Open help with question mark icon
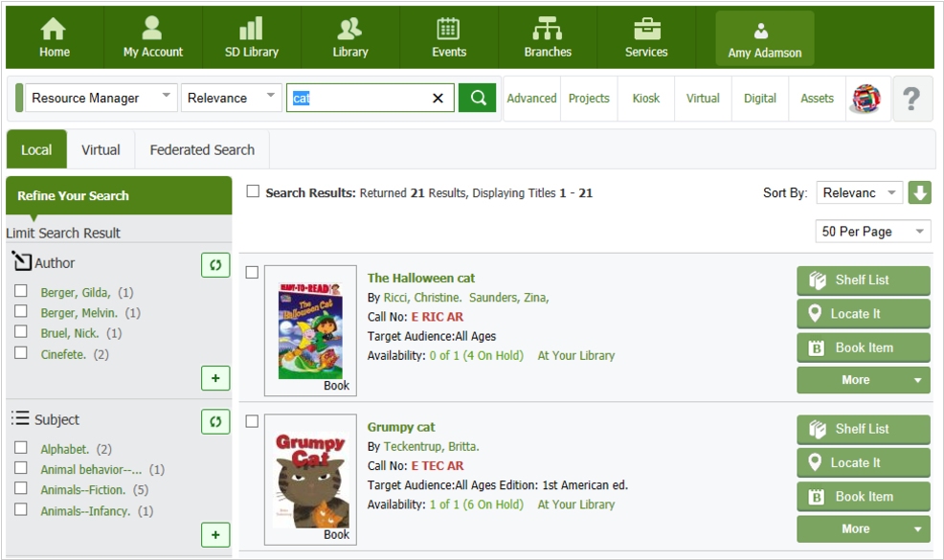Viewport: 944px width, 560px height. pos(911,98)
